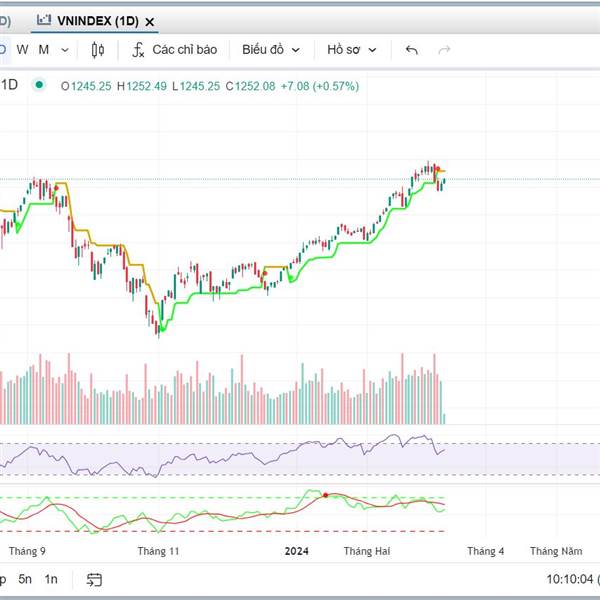The width and height of the screenshot is (600, 600).
Task: Select the VNINDEX (1D) chart tab
Action: (x=95, y=21)
